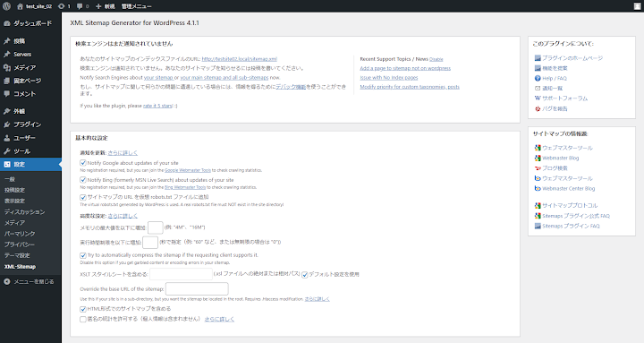Open バグを報告 link
The width and height of the screenshot is (644, 343).
pos(555,109)
